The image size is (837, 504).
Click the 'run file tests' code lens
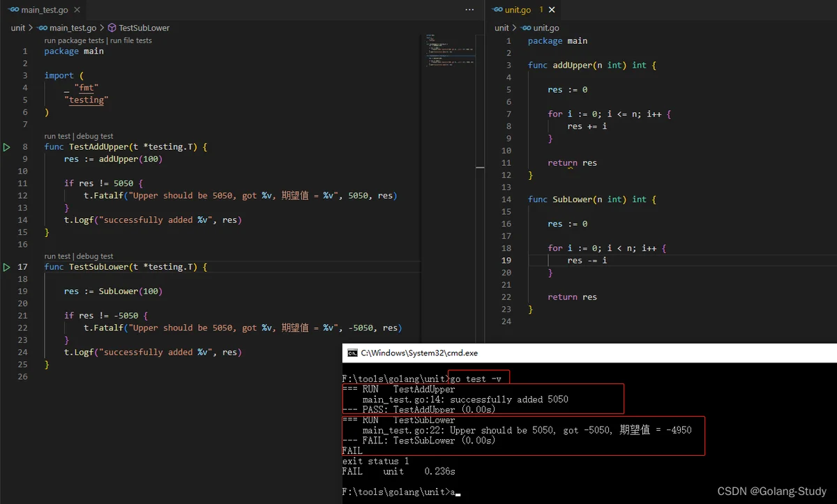(x=131, y=40)
